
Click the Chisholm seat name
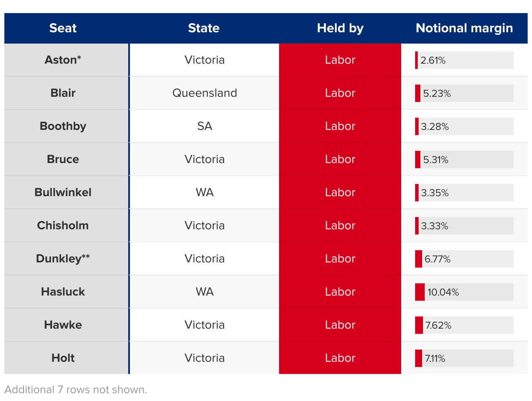pyautogui.click(x=63, y=226)
